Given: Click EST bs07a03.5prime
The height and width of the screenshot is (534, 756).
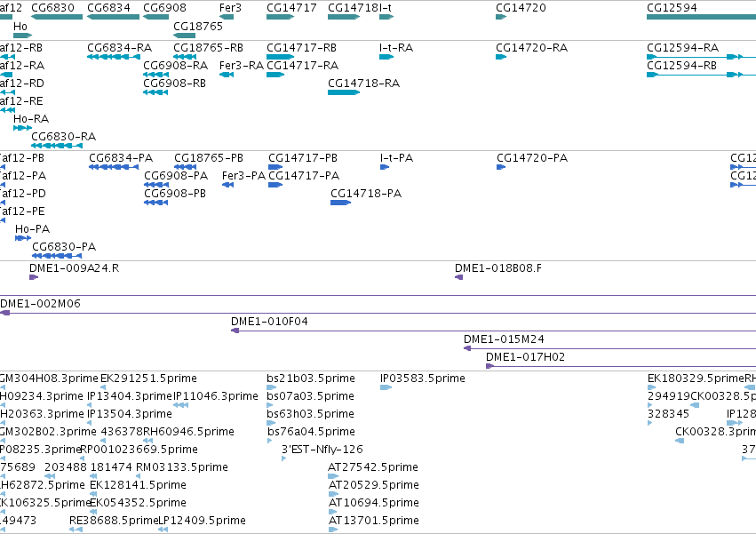Looking at the screenshot, I should pos(270,405).
